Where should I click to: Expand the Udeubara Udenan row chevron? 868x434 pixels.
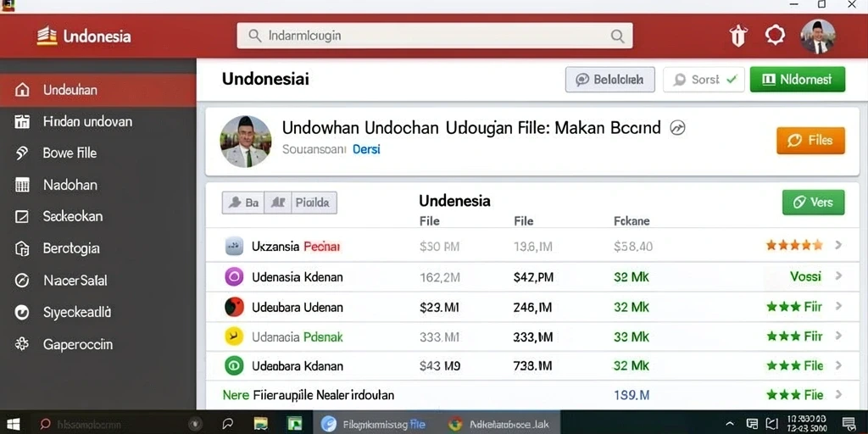[838, 306]
